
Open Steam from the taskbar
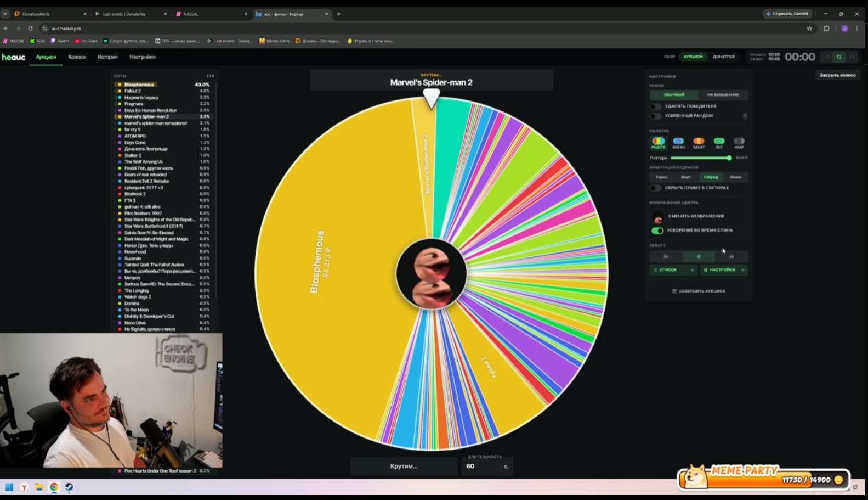coord(69,487)
